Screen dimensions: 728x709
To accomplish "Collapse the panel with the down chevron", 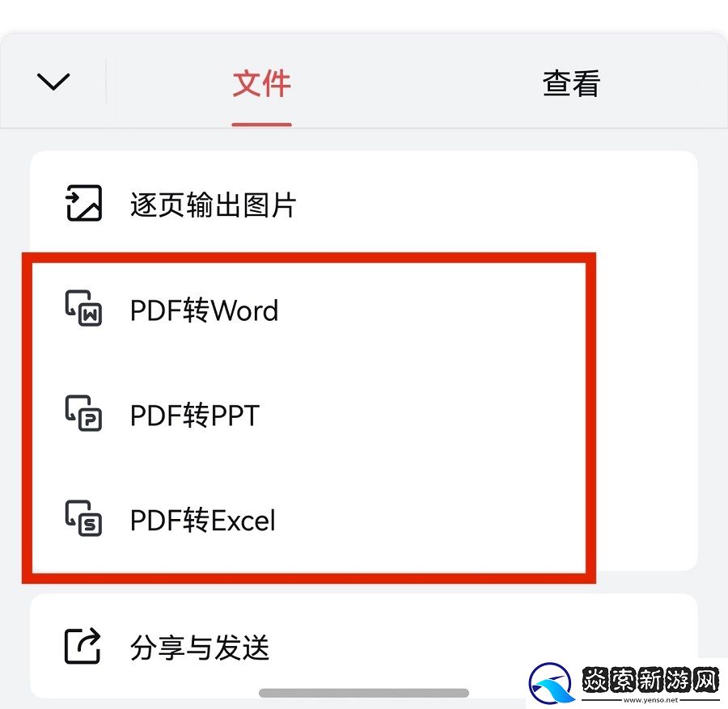I will point(53,81).
